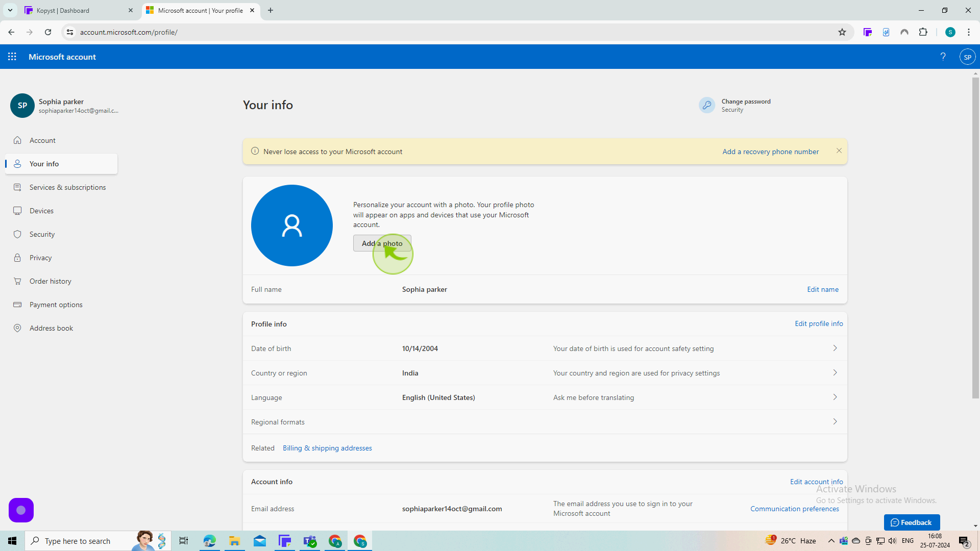980x551 pixels.
Task: Open Billing & shipping addresses link
Action: [x=327, y=448]
